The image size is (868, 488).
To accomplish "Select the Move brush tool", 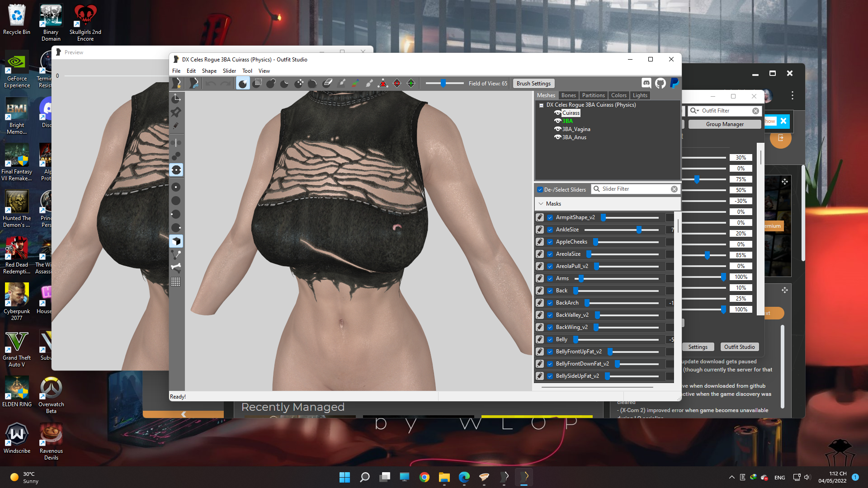I will click(299, 83).
